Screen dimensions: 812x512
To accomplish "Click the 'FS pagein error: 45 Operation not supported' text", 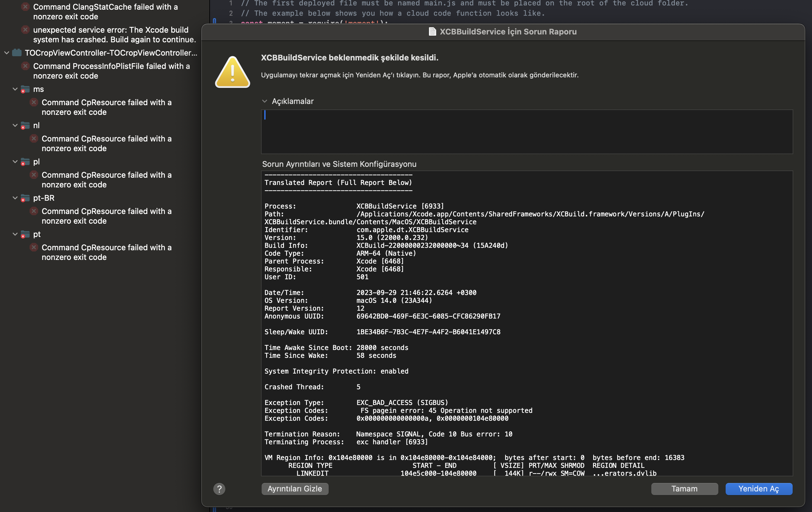I will tap(446, 410).
